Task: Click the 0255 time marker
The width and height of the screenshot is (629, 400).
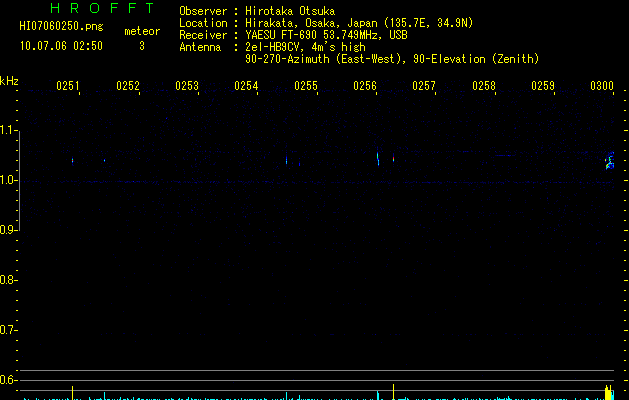Action: (306, 86)
